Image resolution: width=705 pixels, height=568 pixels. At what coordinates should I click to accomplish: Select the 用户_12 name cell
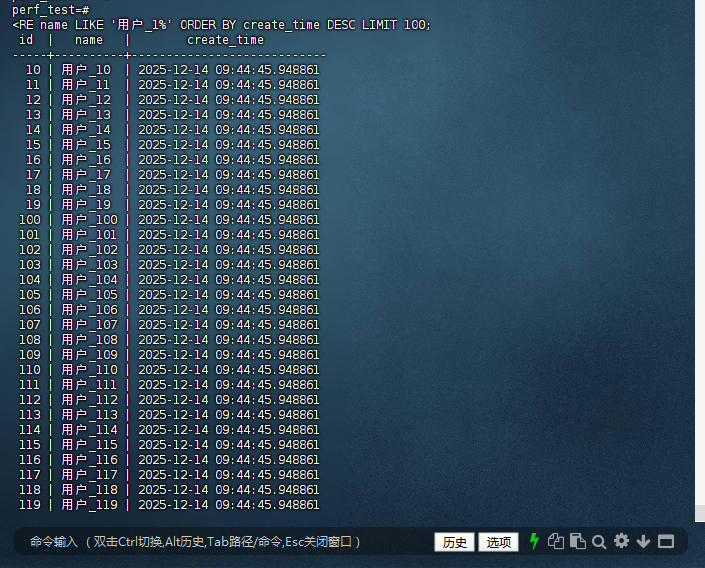click(86, 99)
